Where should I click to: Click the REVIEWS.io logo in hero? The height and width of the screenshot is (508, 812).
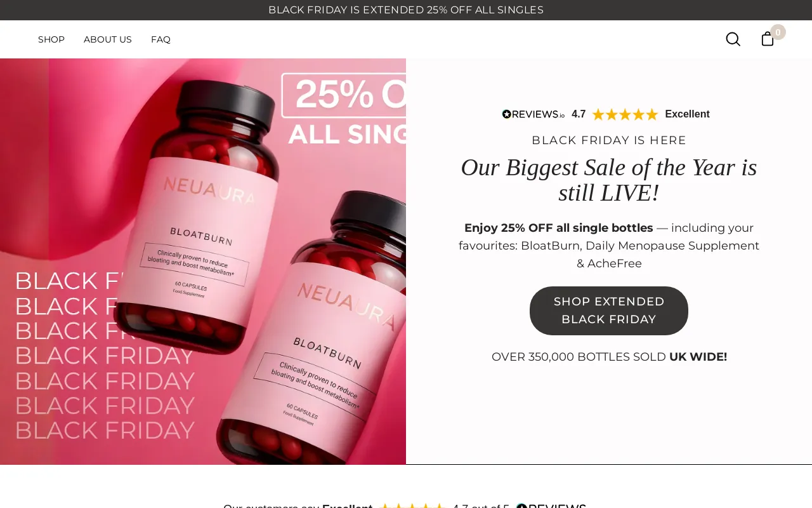pos(533,114)
